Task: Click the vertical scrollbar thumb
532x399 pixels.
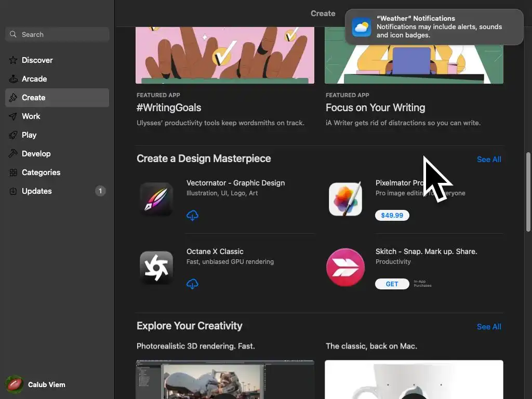Action: tap(528, 192)
